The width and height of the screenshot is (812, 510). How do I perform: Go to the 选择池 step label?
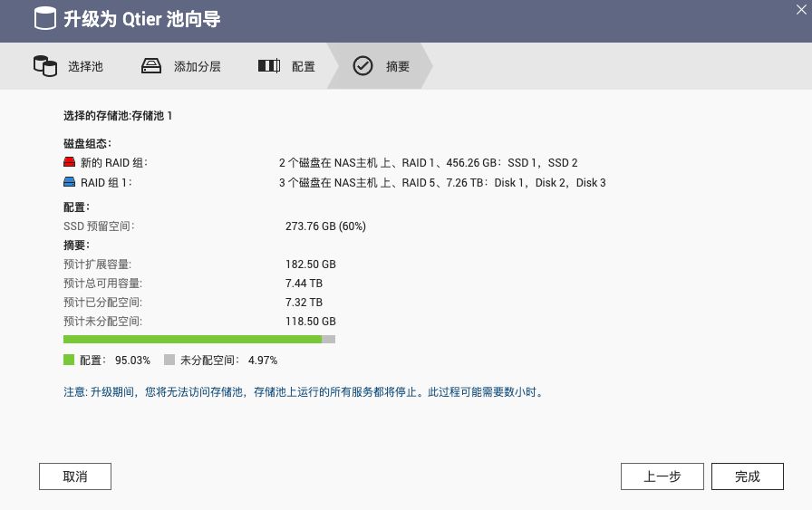pos(85,67)
